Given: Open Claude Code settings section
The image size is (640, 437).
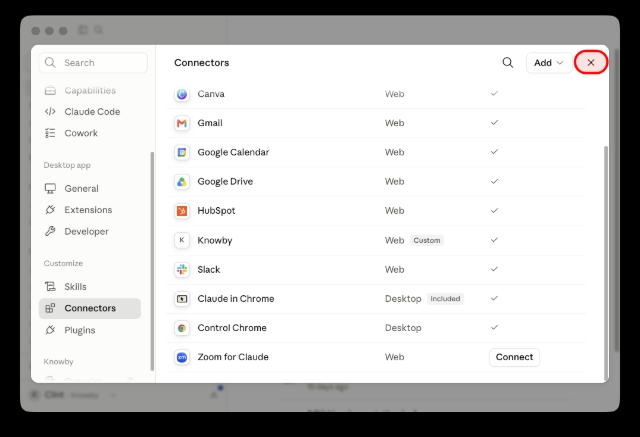Looking at the screenshot, I should [90, 111].
